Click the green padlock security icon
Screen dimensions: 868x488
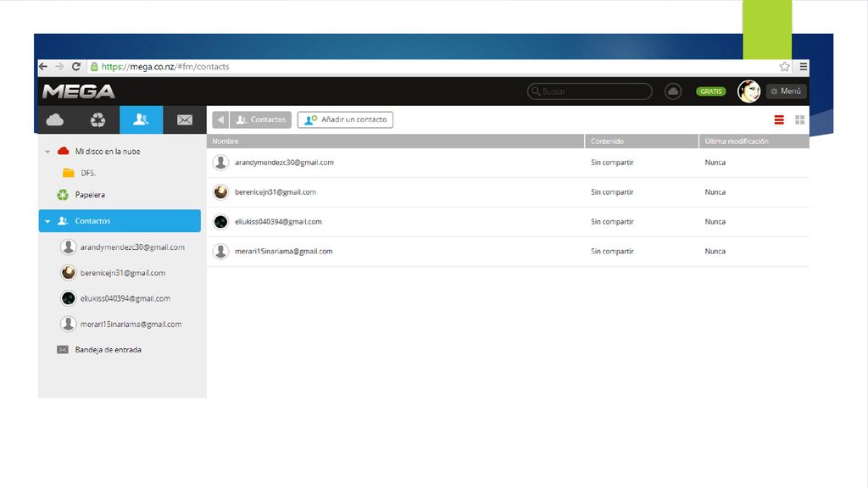(x=94, y=66)
